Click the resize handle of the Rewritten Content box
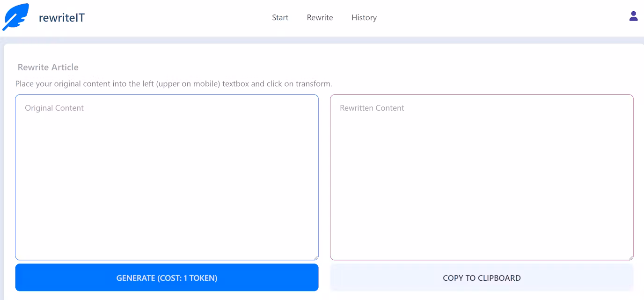This screenshot has height=300, width=644. pos(630,257)
